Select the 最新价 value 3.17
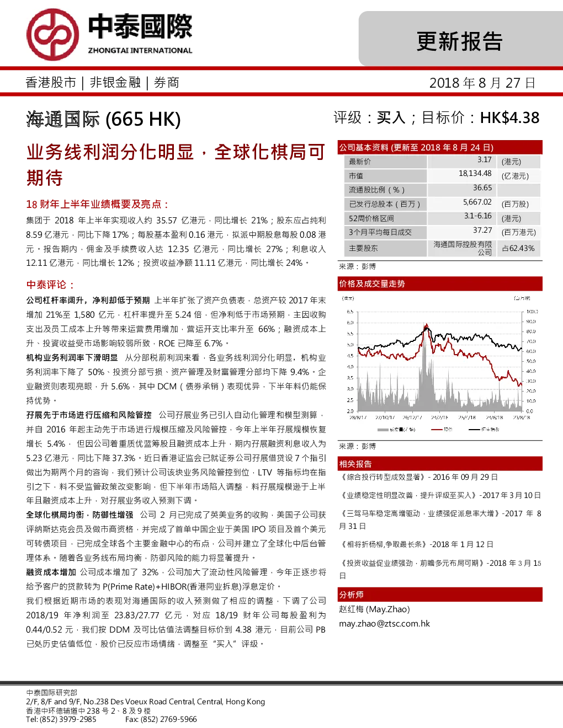The image size is (563, 728). (x=485, y=160)
